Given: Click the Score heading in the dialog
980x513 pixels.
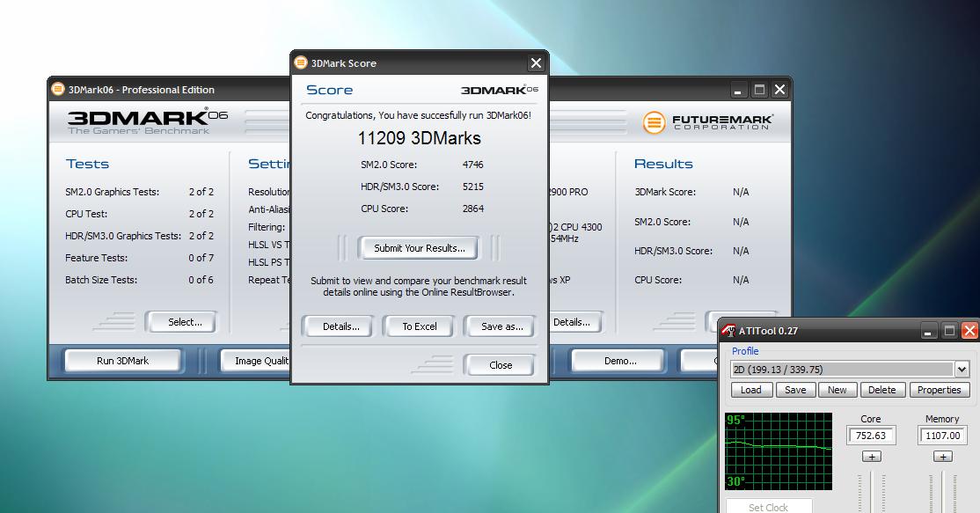Looking at the screenshot, I should coord(329,90).
